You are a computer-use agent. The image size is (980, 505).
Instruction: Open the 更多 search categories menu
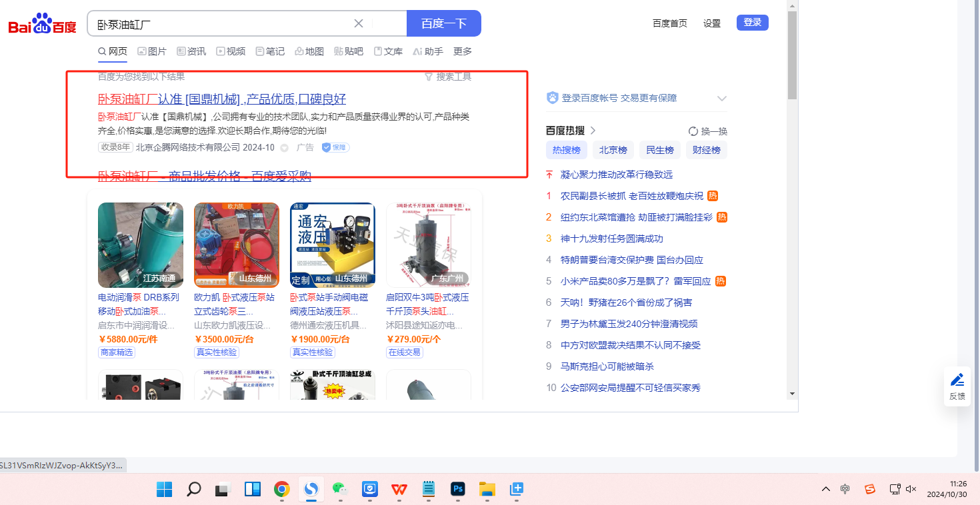pos(463,51)
